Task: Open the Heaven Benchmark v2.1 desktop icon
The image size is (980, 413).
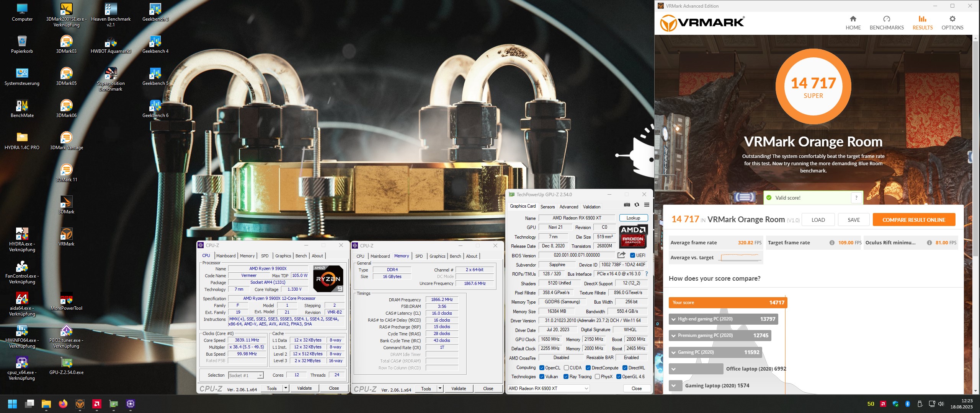Action: pyautogui.click(x=111, y=15)
